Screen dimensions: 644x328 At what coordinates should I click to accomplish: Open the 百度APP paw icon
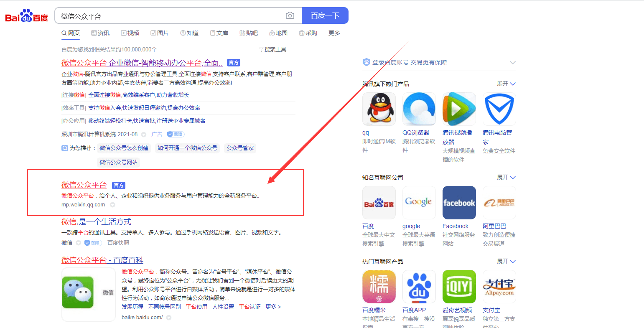pos(419,287)
